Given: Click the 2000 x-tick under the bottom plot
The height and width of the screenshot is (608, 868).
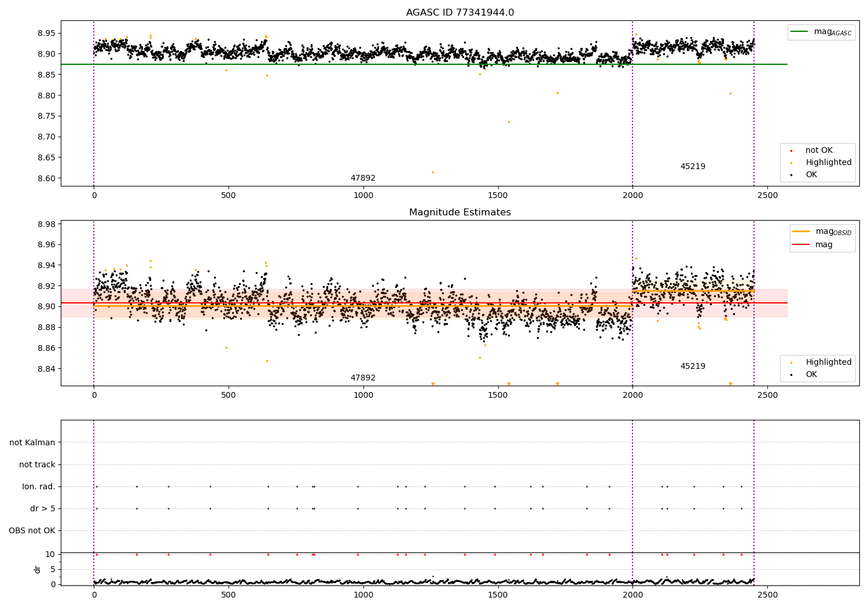Looking at the screenshot, I should (632, 595).
